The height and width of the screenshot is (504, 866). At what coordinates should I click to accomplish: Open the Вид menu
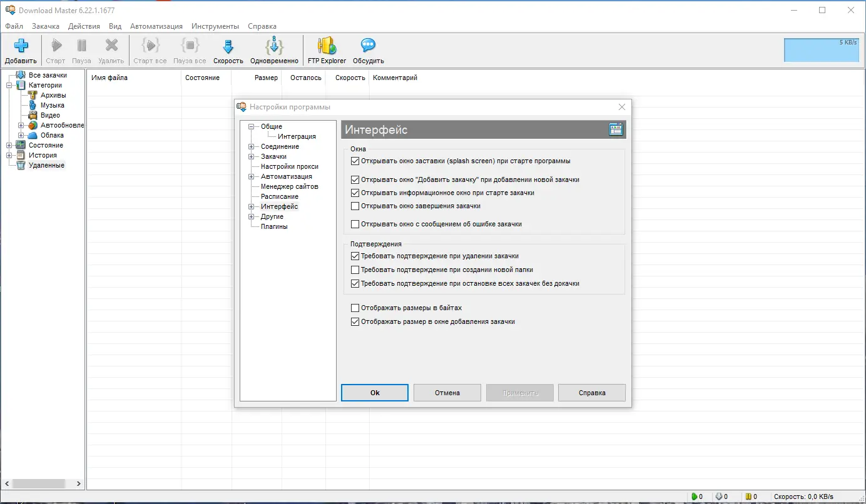pos(115,26)
